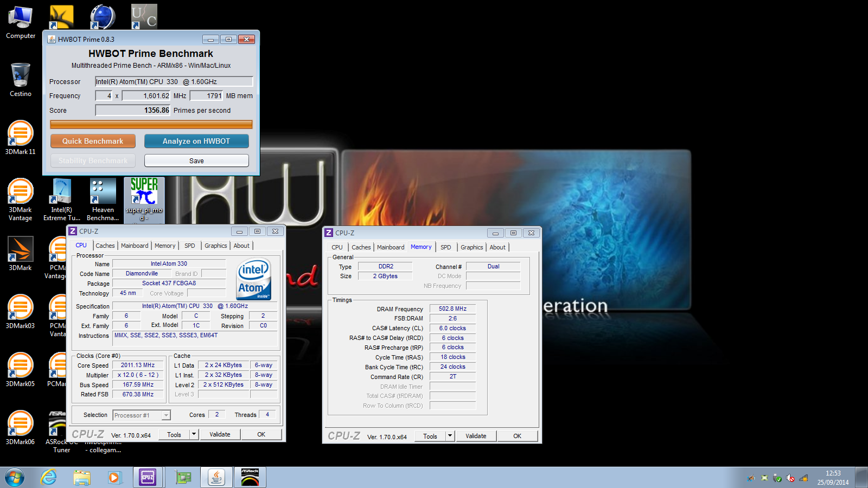This screenshot has width=868, height=488.
Task: Click Tools button in Memory CPU-Z window
Action: pos(430,436)
